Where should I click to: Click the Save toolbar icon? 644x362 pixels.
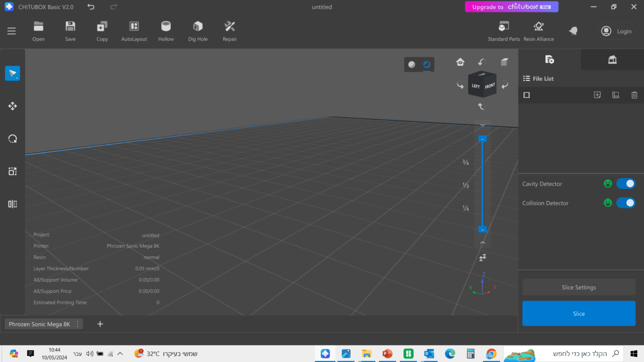[70, 31]
